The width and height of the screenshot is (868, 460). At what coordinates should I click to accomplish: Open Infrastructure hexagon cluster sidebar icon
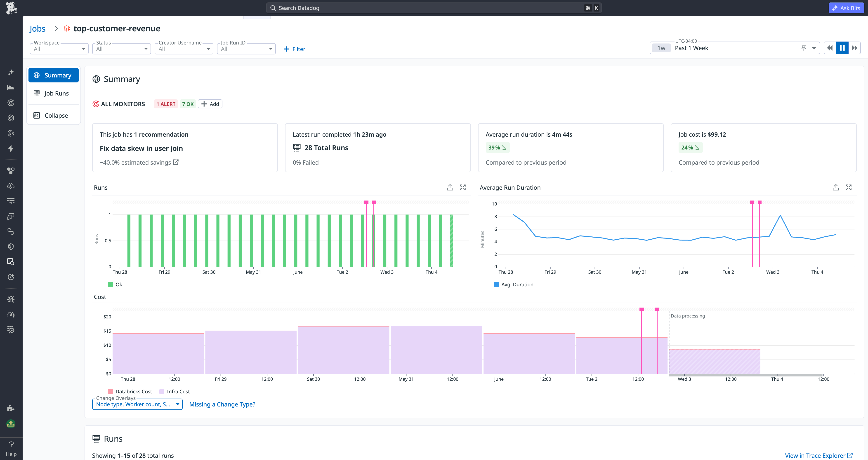11,171
